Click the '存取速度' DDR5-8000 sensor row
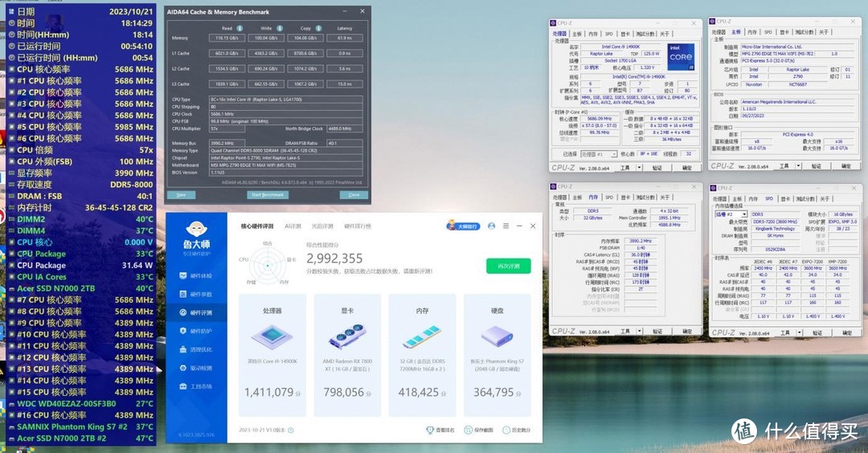This screenshot has height=453, width=868. coord(81,184)
